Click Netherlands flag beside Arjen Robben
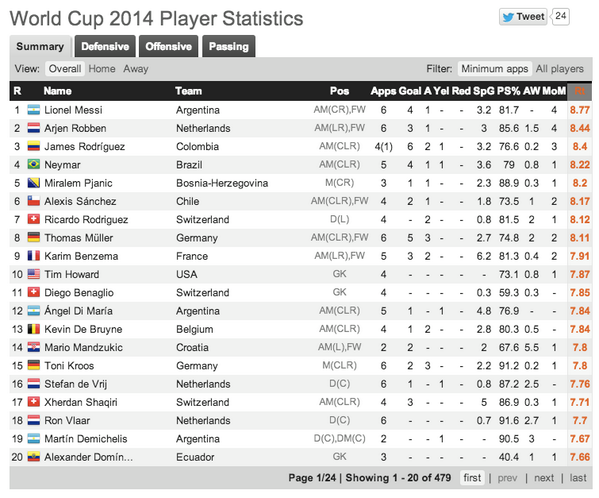Image resolution: width=599 pixels, height=498 pixels. [34, 128]
